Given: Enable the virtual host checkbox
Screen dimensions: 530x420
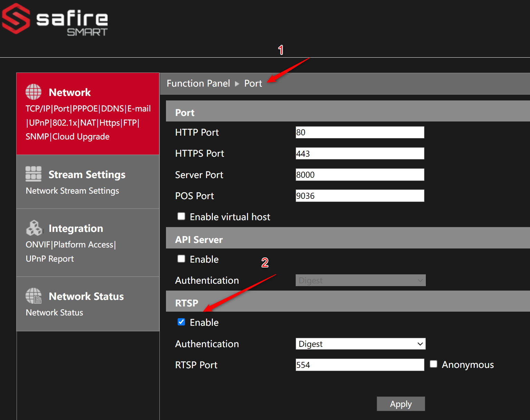Looking at the screenshot, I should point(181,216).
